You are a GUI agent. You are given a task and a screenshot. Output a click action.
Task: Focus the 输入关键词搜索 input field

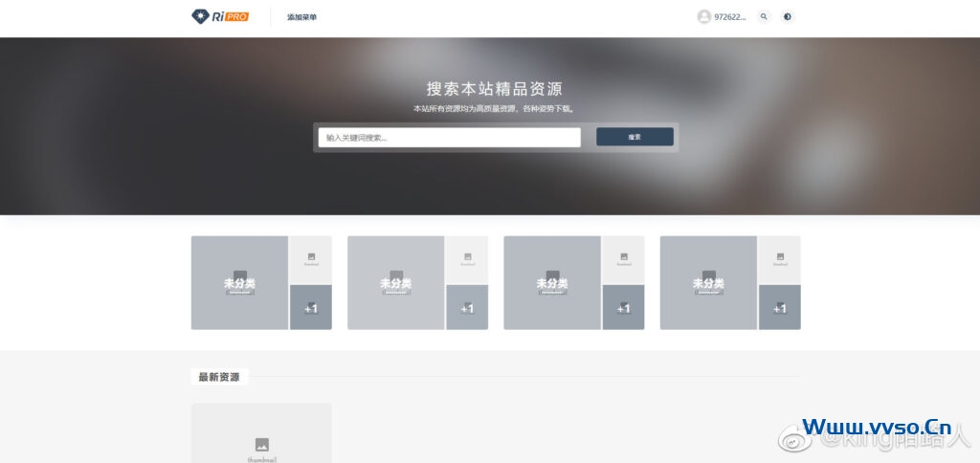click(449, 138)
